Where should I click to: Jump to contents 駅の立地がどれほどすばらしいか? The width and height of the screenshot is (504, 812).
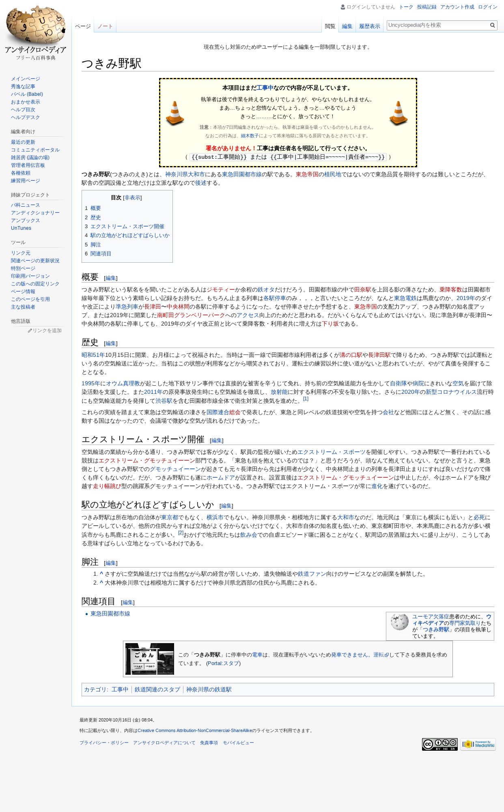[x=127, y=235]
